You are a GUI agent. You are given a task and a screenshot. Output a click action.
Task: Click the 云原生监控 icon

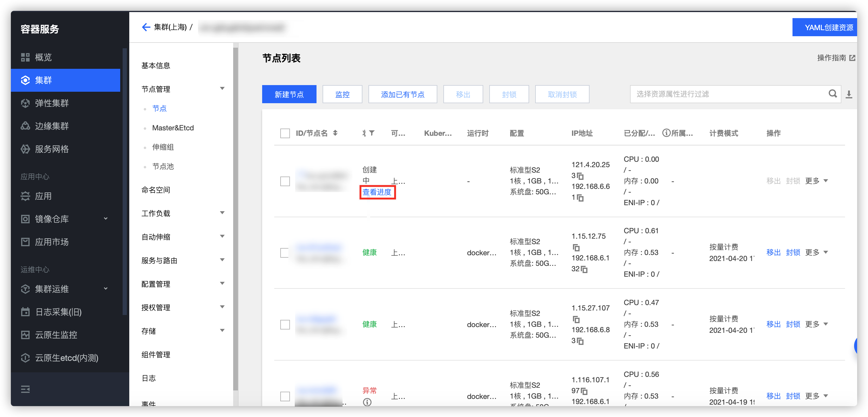[x=25, y=335]
